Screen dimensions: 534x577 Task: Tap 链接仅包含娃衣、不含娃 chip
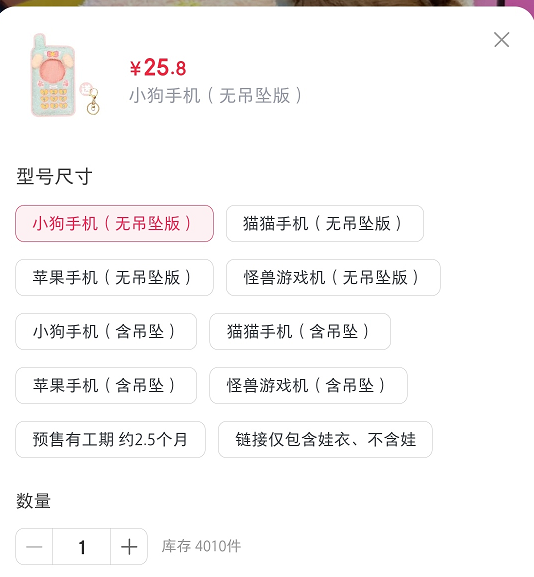[325, 439]
